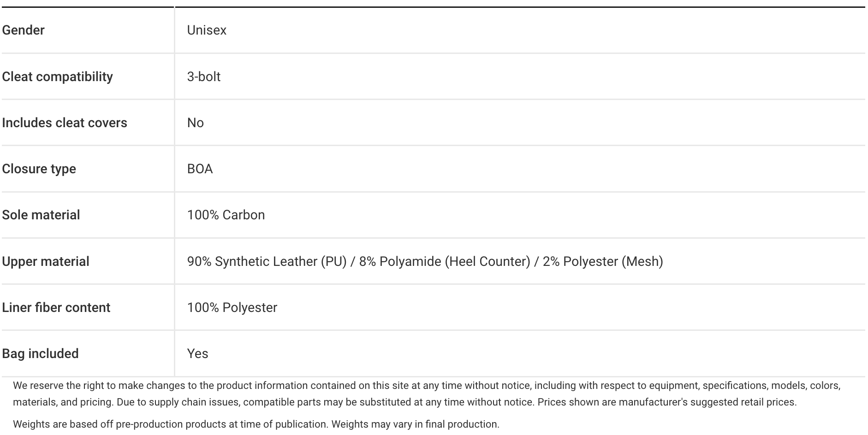Click the Bag included label
The image size is (868, 435).
click(x=40, y=353)
